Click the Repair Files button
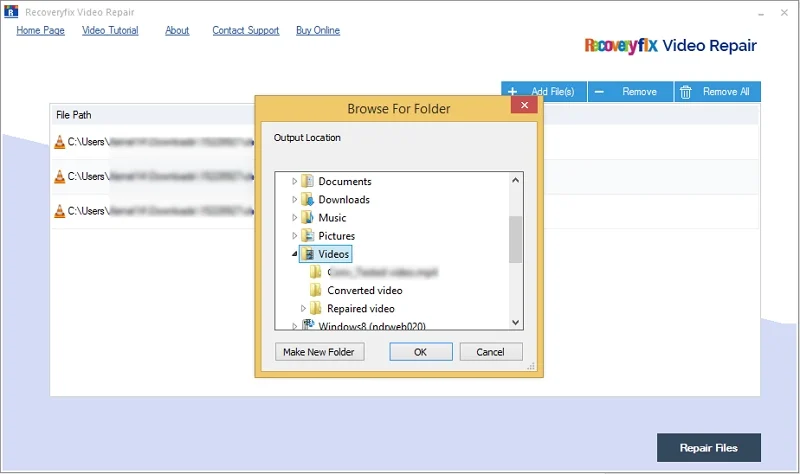This screenshot has width=800, height=474. click(x=709, y=447)
